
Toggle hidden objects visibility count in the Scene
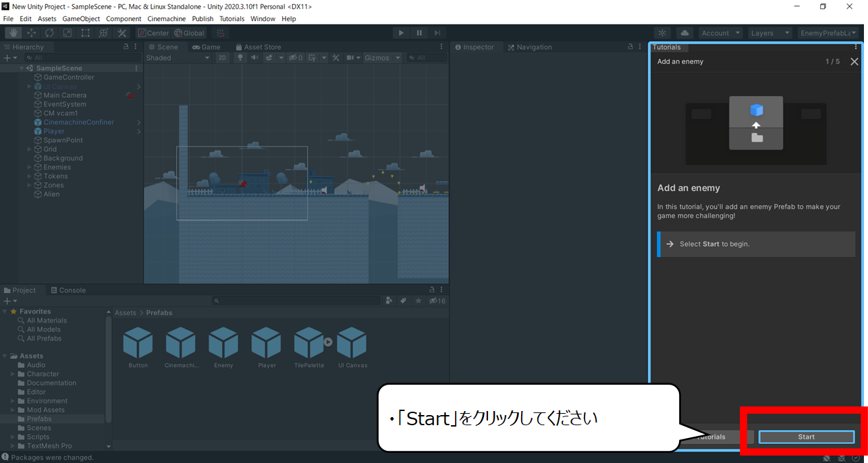click(296, 58)
